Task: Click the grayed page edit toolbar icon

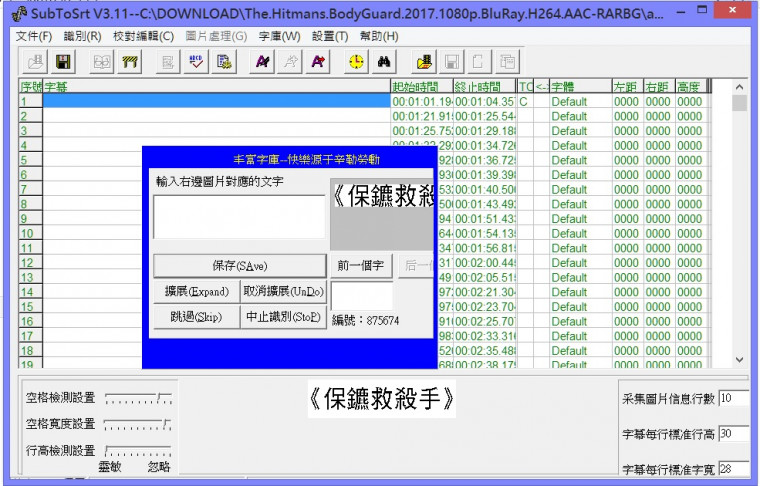Action: pyautogui.click(x=168, y=62)
